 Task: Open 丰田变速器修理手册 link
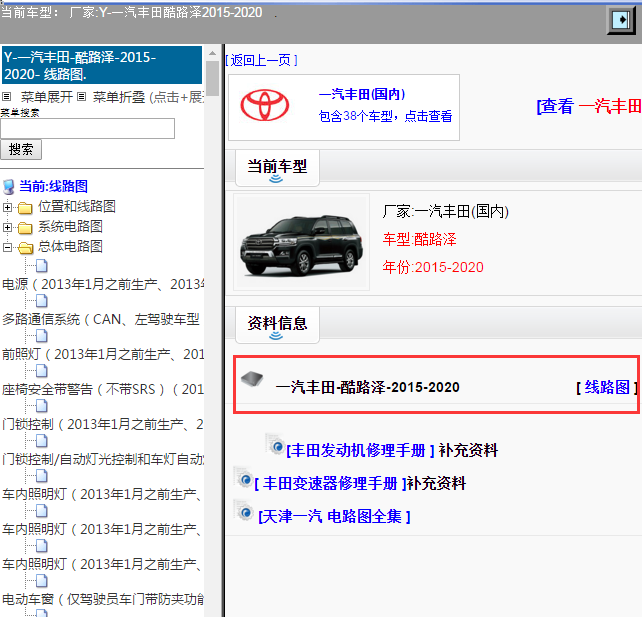330,484
